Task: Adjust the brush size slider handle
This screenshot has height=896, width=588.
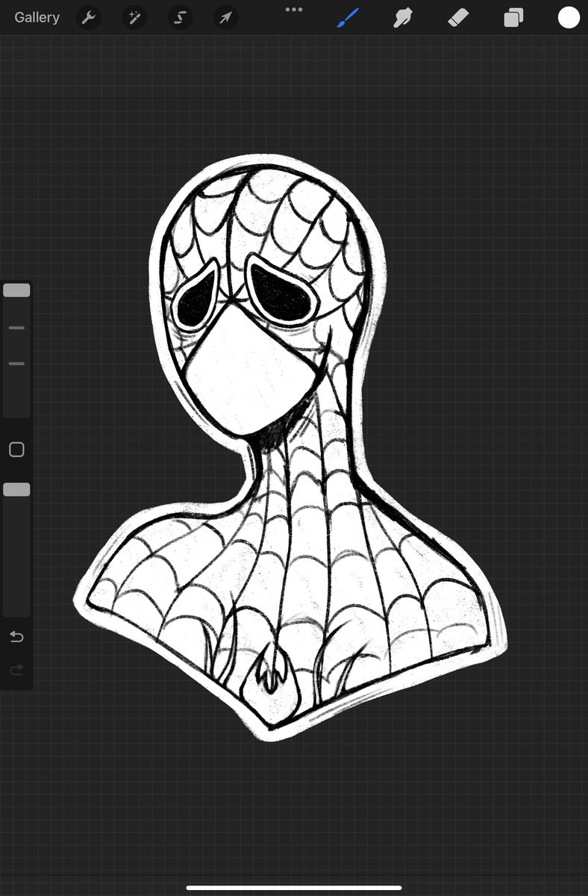Action: coord(16,290)
